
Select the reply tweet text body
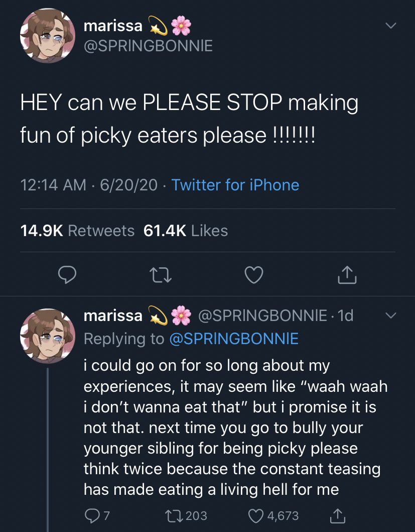pyautogui.click(x=231, y=427)
